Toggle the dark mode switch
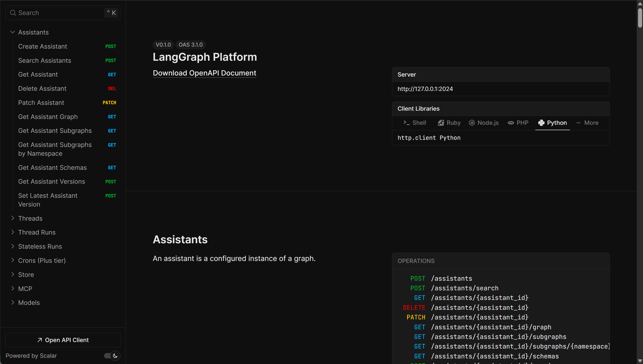Image resolution: width=643 pixels, height=364 pixels. 112,356
